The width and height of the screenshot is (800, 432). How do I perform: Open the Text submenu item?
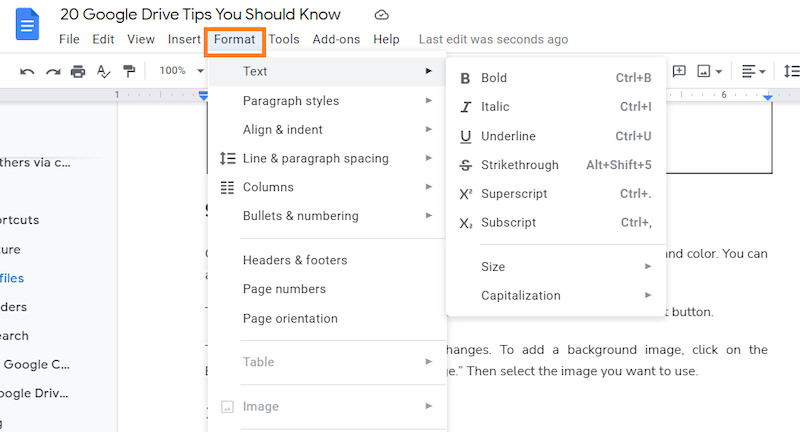click(x=327, y=71)
